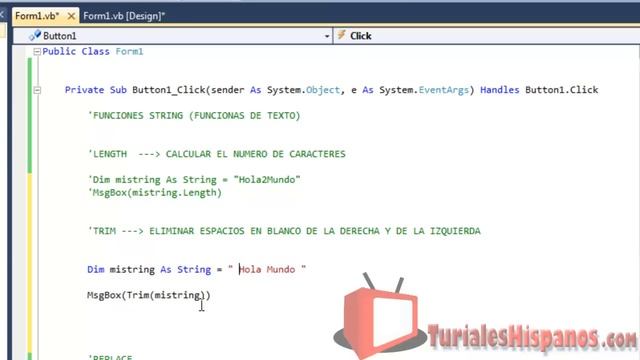The height and width of the screenshot is (360, 640).
Task: Click the FUNCIONES STRING comment line
Action: tap(194, 116)
